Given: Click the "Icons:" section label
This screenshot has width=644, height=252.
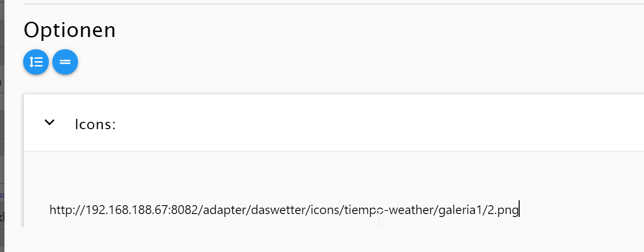Looking at the screenshot, I should (95, 124).
